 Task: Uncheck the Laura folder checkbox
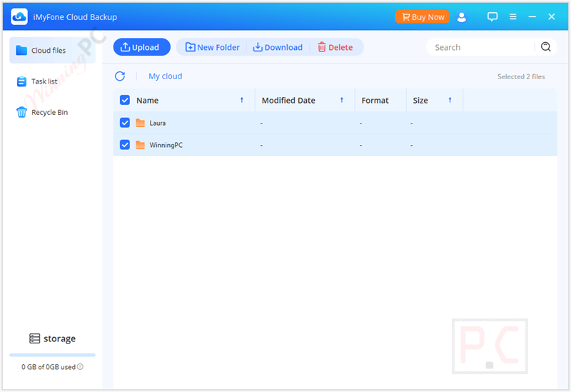[x=124, y=123]
